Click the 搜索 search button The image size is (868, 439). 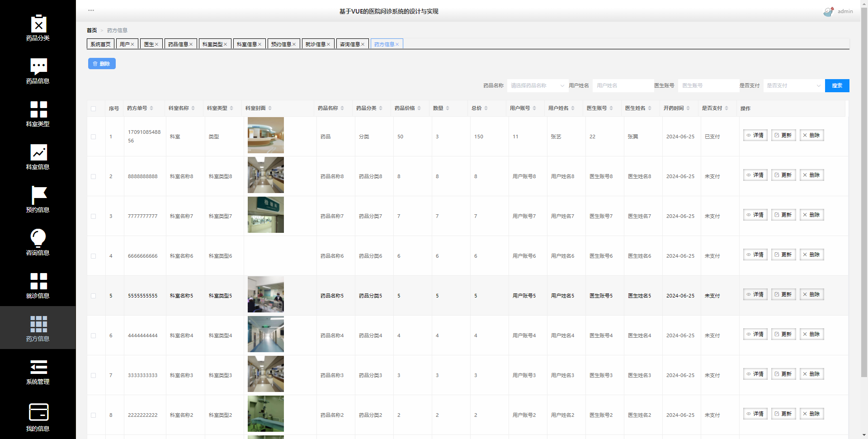[837, 85]
